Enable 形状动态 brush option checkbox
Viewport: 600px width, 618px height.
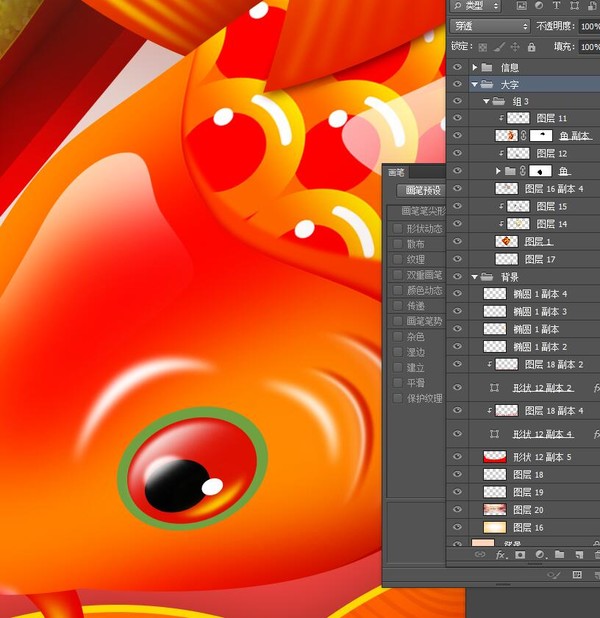(398, 228)
